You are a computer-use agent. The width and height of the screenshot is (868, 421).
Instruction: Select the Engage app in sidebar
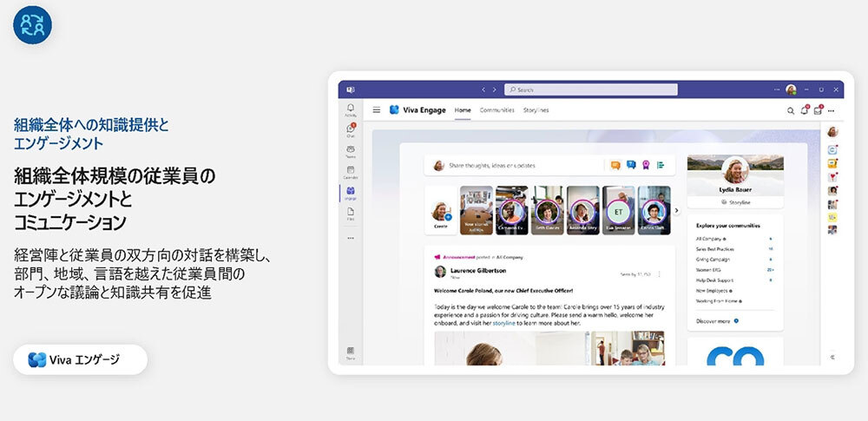point(351,193)
